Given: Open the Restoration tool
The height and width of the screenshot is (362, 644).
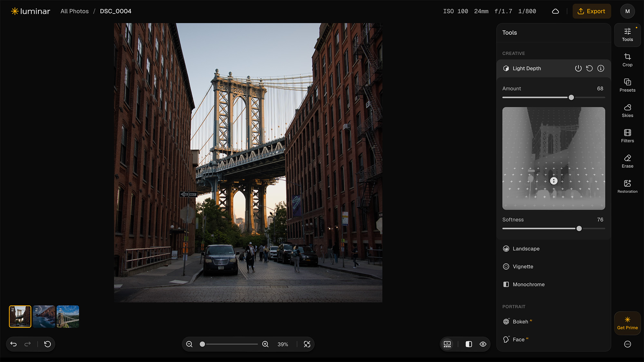Looking at the screenshot, I should 627,187.
